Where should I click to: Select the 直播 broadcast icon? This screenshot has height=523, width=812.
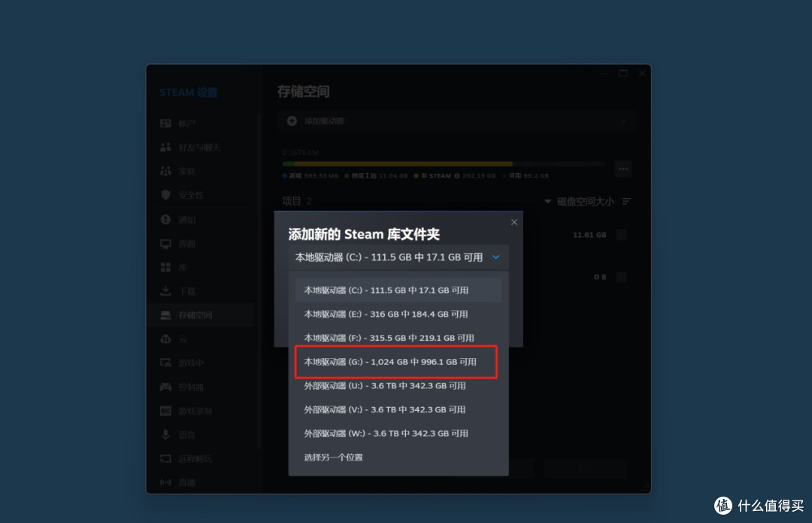165,482
